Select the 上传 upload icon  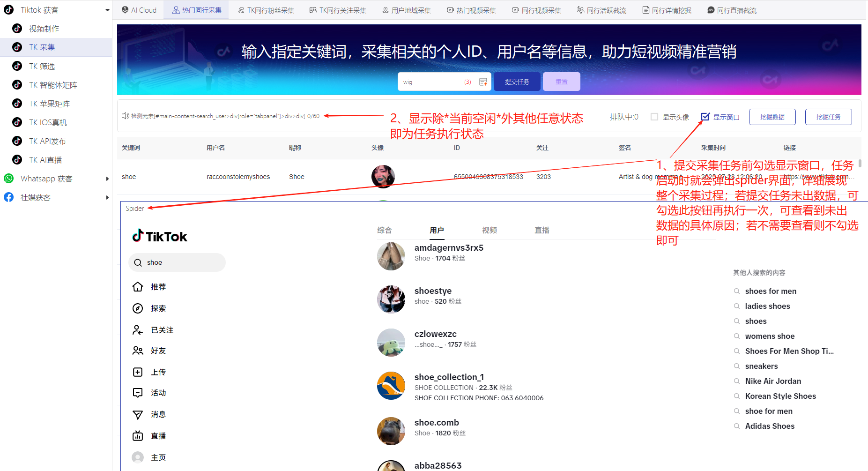point(138,372)
